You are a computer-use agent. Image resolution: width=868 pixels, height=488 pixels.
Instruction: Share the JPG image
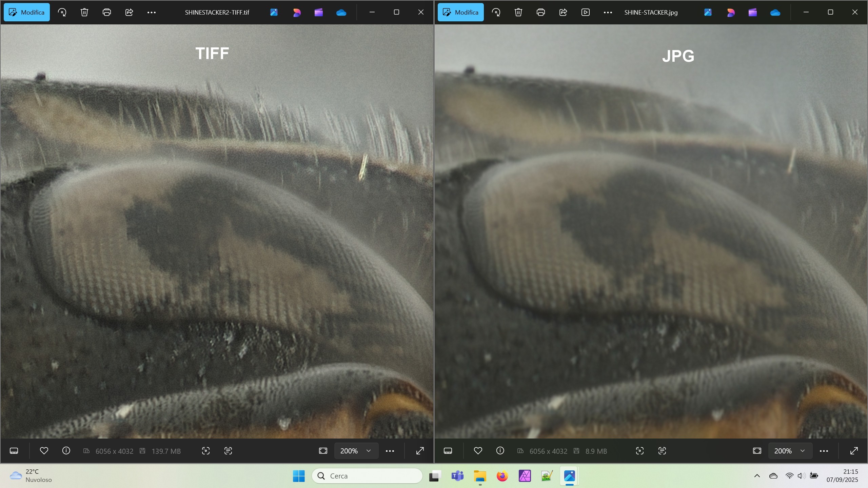click(x=563, y=12)
